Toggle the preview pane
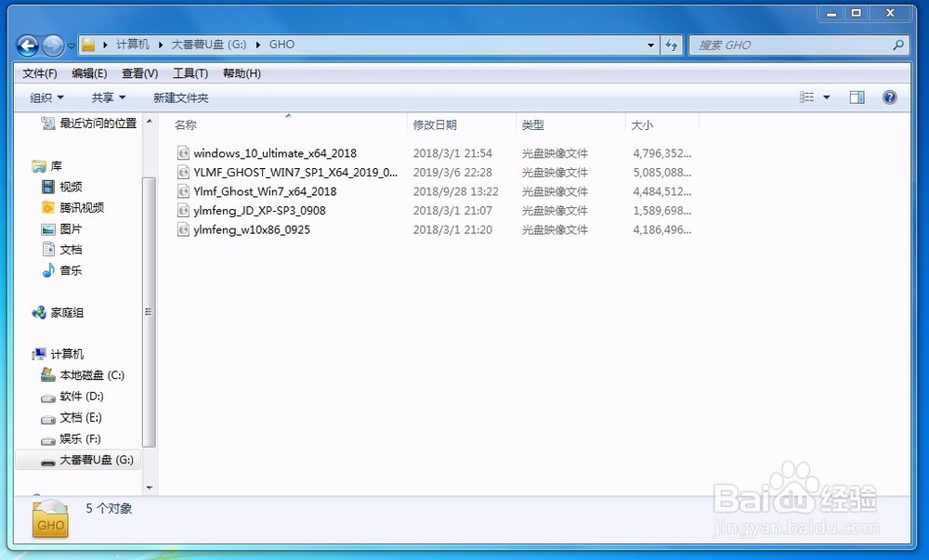This screenshot has height=560, width=929. (857, 98)
